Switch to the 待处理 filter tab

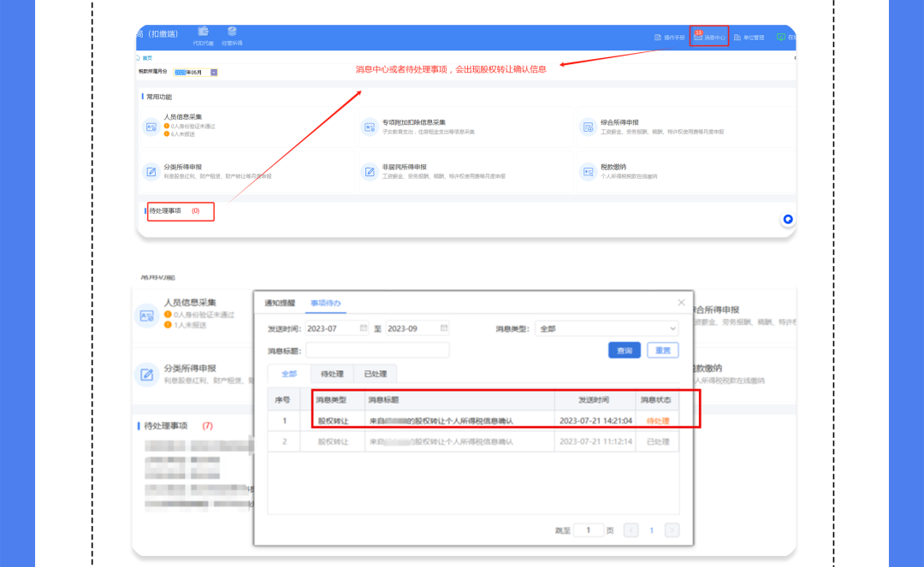pos(332,374)
